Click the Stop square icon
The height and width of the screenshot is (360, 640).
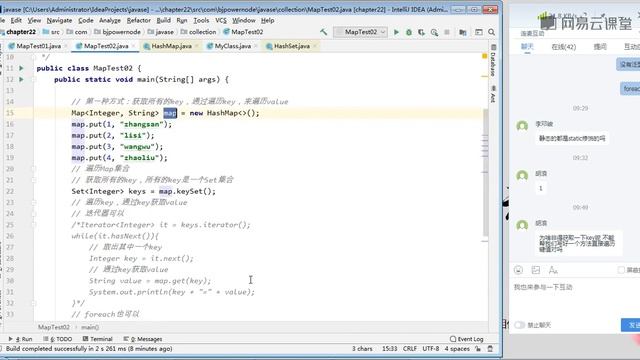point(447,32)
